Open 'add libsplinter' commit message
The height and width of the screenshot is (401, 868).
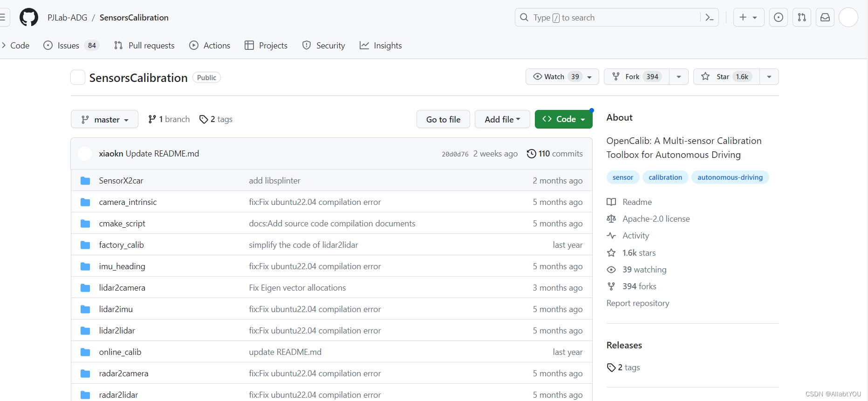click(274, 181)
